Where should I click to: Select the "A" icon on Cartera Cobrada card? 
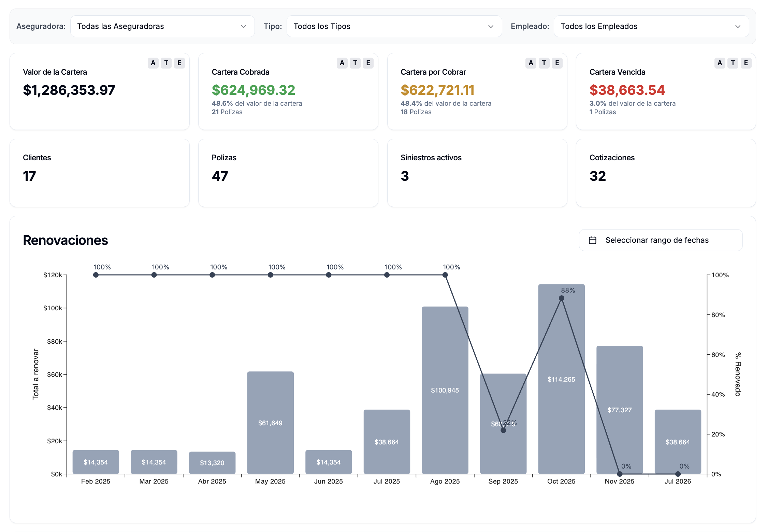click(342, 63)
